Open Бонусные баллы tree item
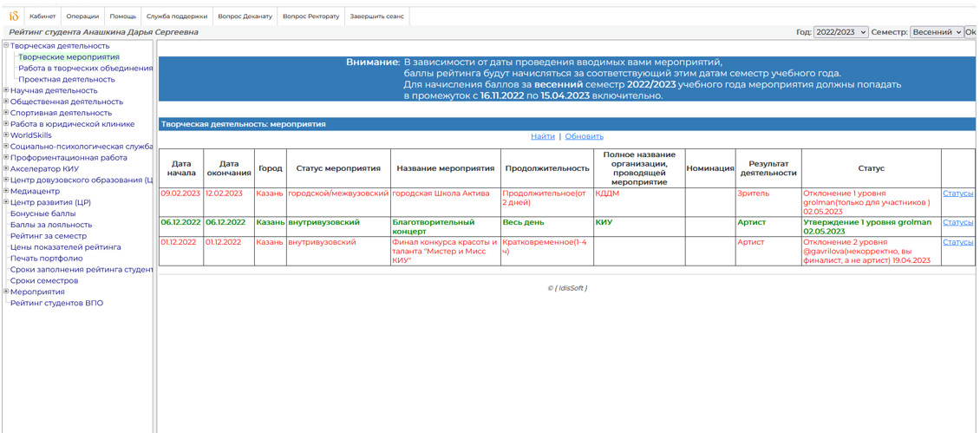The image size is (980, 433). (43, 214)
